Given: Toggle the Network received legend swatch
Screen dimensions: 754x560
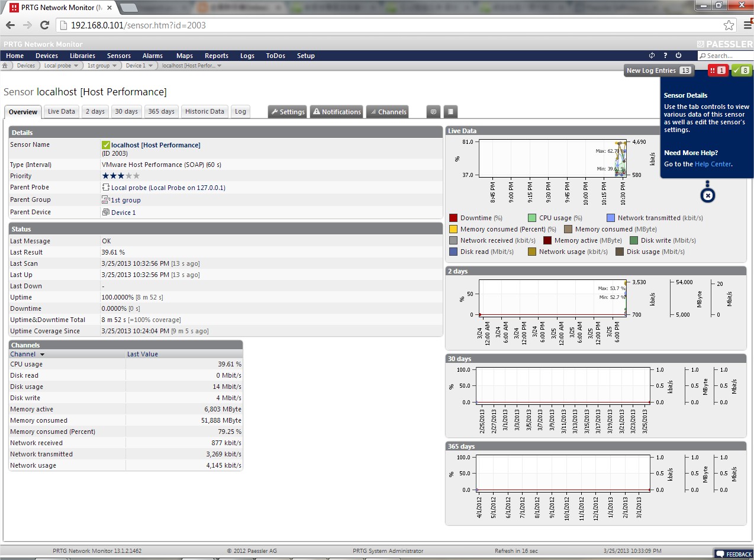Looking at the screenshot, I should [453, 240].
